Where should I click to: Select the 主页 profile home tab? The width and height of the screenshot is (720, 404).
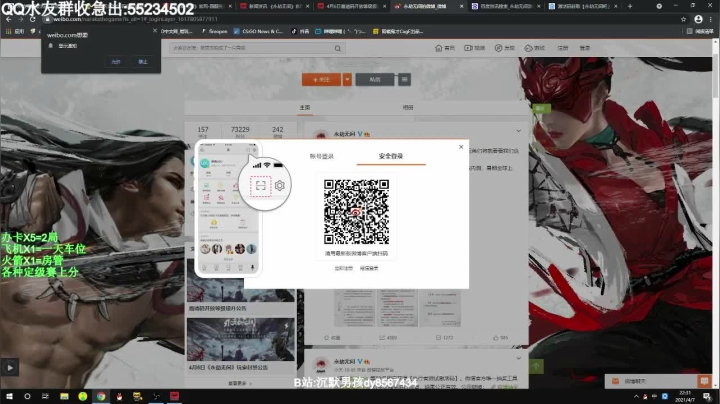(305, 107)
